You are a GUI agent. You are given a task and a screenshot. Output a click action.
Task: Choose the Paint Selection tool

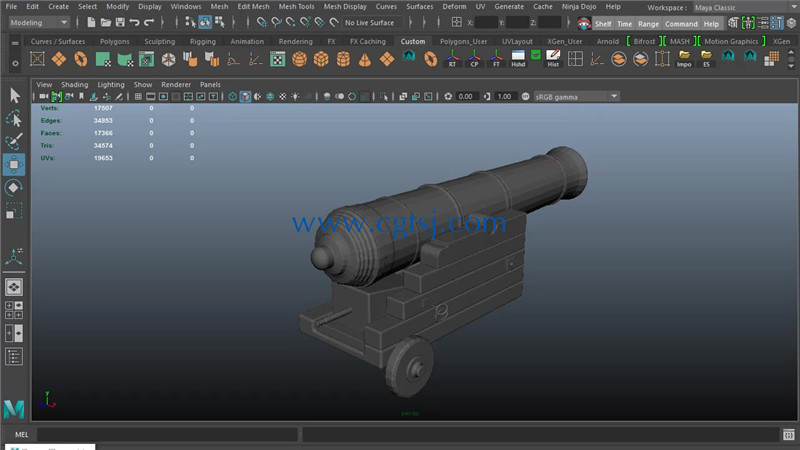[14, 141]
